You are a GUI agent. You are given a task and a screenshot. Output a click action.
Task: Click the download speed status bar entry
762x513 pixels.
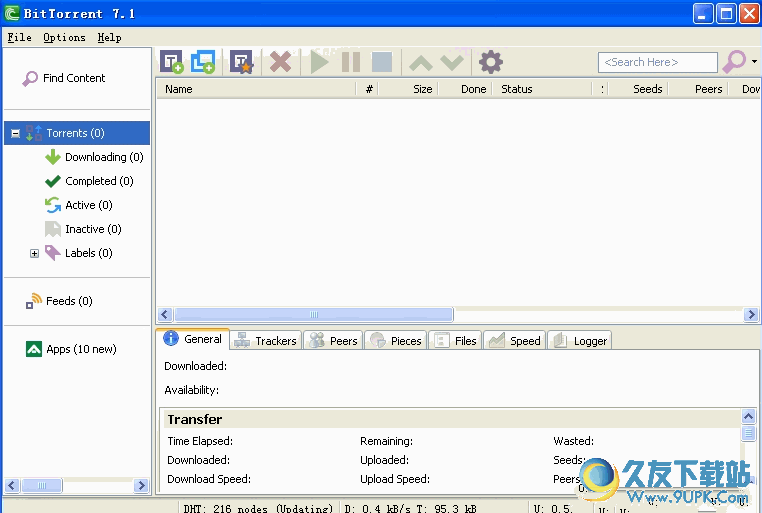point(411,508)
